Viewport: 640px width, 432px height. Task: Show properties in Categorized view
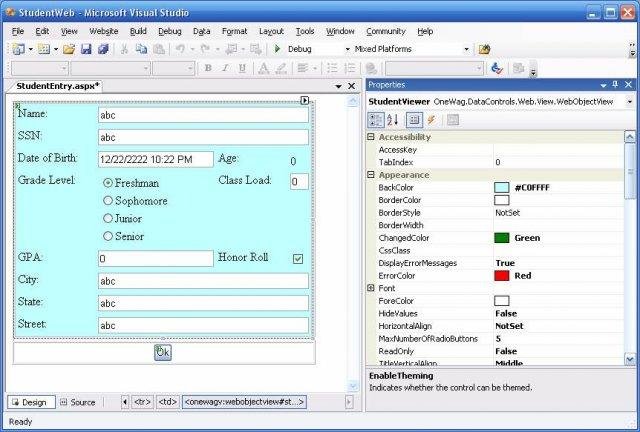tap(376, 120)
